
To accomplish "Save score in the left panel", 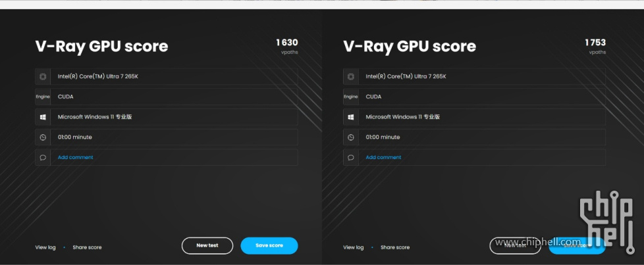I will coord(269,246).
